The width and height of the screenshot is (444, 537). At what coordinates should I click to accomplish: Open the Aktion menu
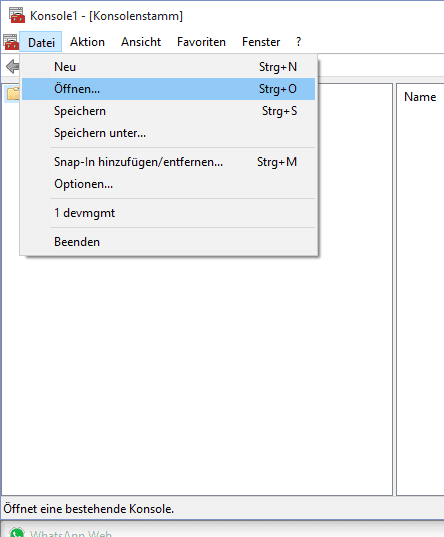(87, 42)
